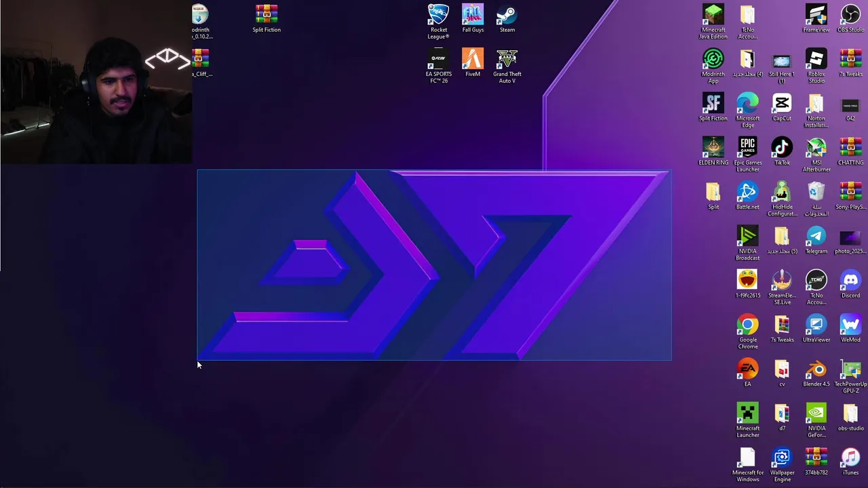Select the obs-studio folder
868x488 pixels.
[850, 417]
